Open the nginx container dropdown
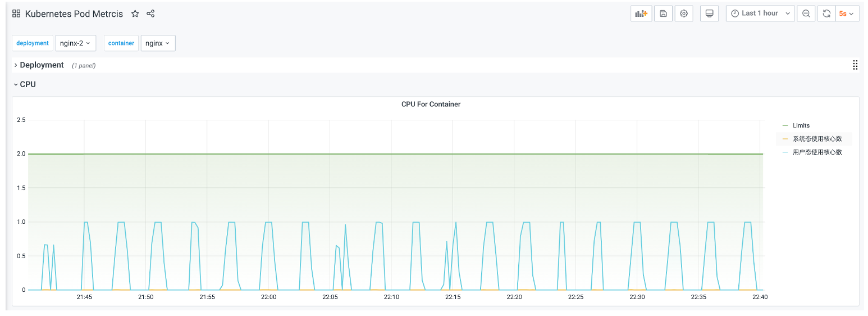This screenshot has height=316, width=868. click(158, 43)
